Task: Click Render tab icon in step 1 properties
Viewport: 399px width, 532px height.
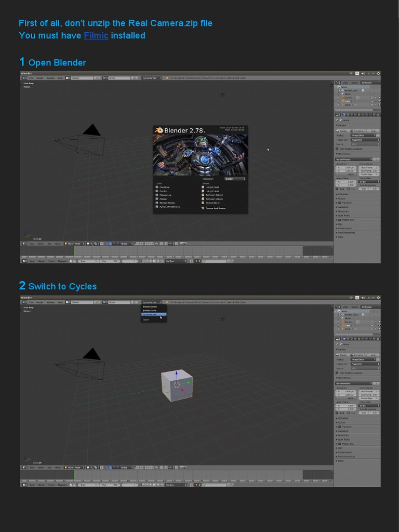Action: [x=344, y=115]
